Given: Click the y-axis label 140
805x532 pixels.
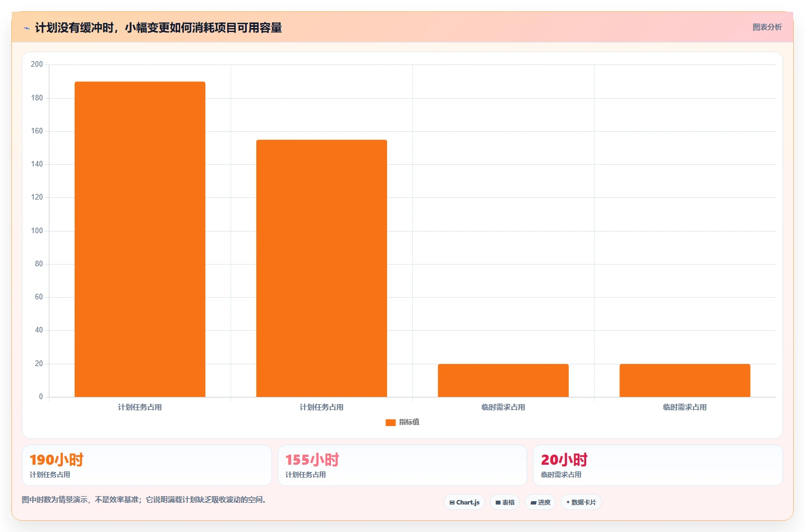Looking at the screenshot, I should click(37, 164).
